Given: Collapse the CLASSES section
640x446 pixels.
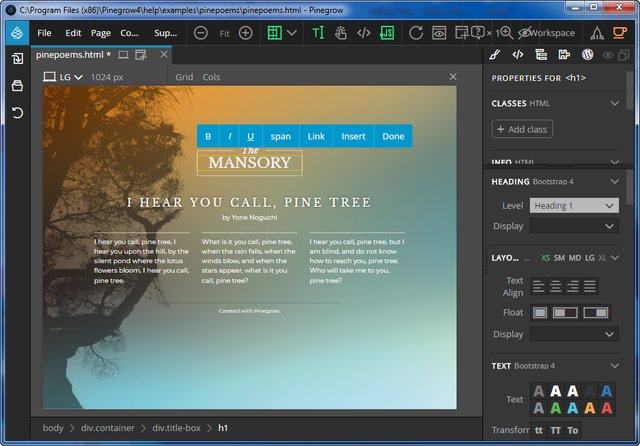Looking at the screenshot, I should click(616, 103).
